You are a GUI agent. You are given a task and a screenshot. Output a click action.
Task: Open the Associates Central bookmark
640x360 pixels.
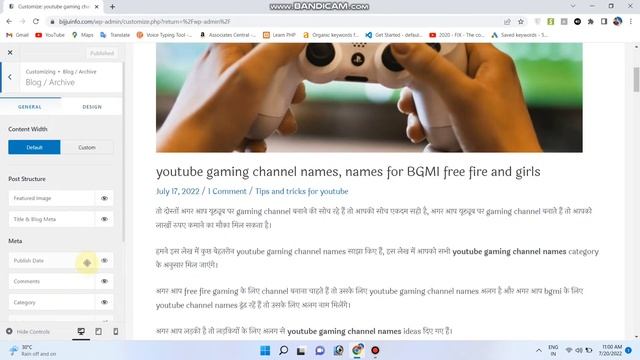point(228,35)
